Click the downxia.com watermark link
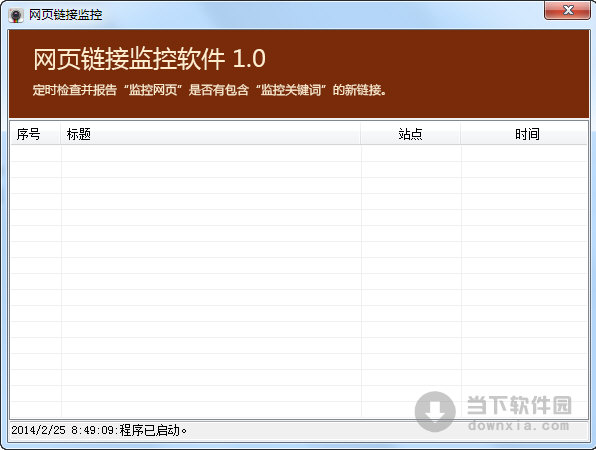This screenshot has width=596, height=450. click(x=519, y=425)
